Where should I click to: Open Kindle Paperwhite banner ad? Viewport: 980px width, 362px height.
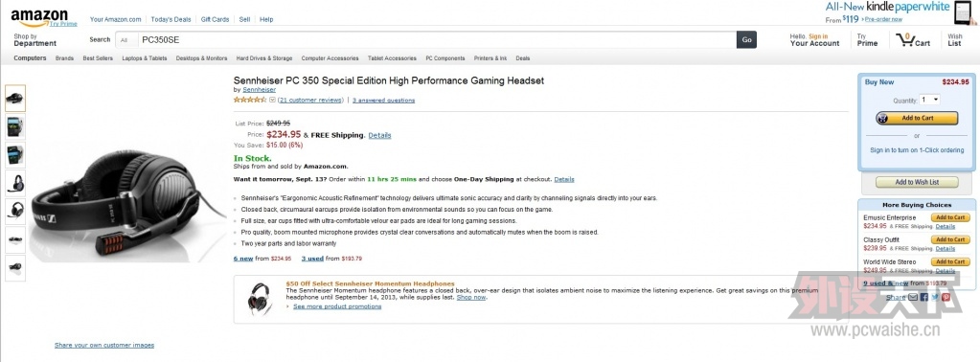(x=898, y=12)
